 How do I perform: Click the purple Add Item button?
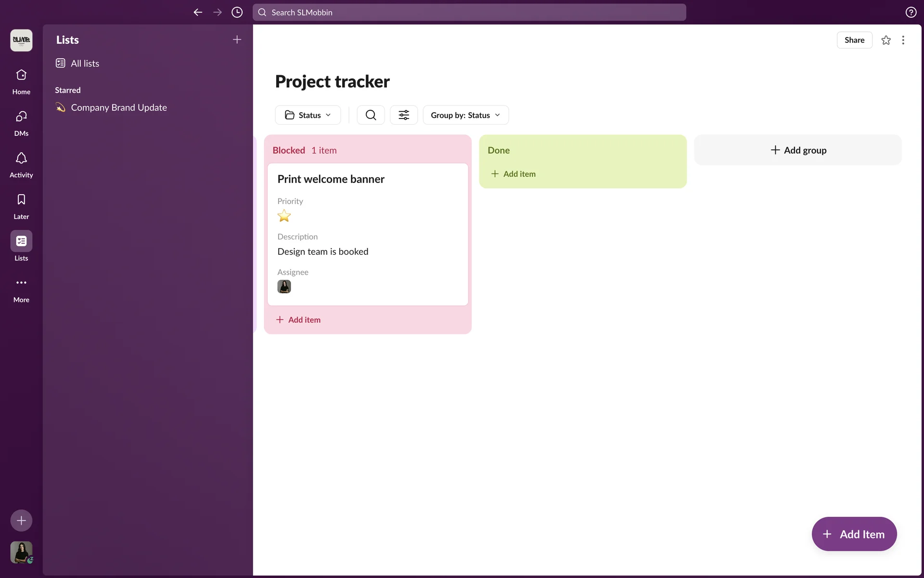[854, 534]
